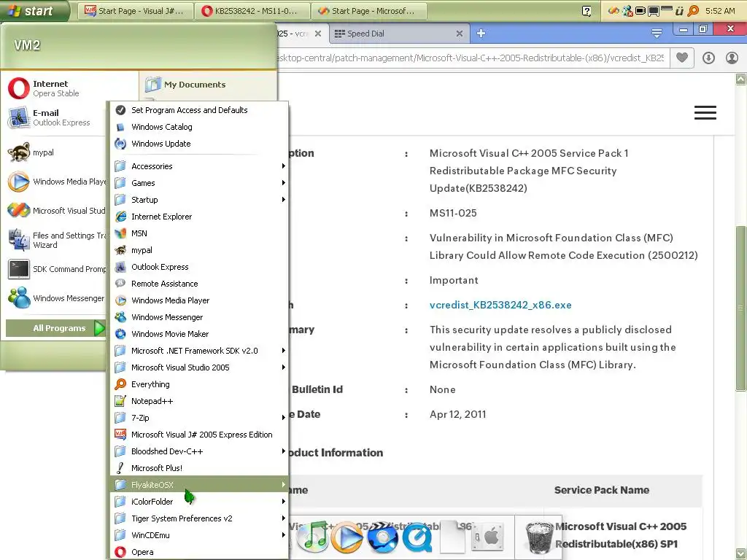Expand Microsoft .NET Framework SDK v2.0 folder
747x560 pixels.
(199, 351)
